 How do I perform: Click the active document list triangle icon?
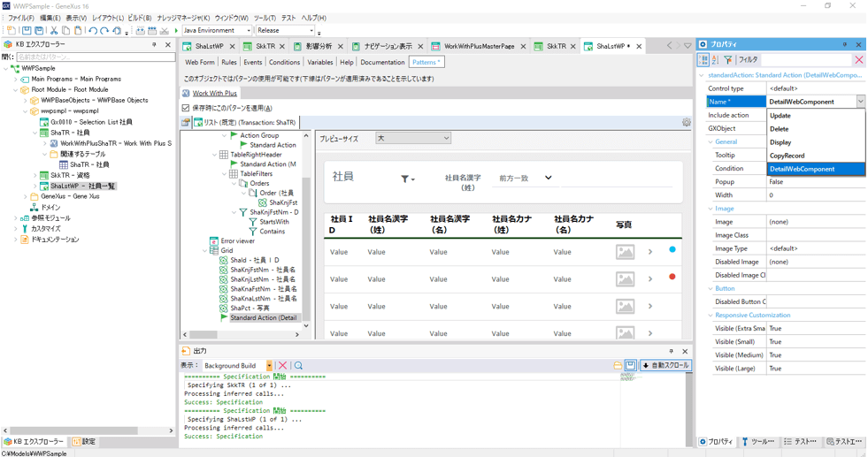pyautogui.click(x=687, y=46)
